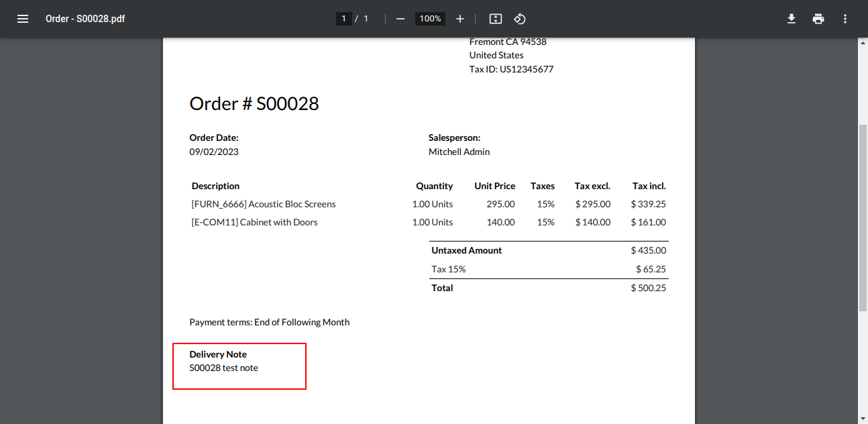Click tax included amount $ 339.25
This screenshot has width=868, height=424.
[649, 204]
